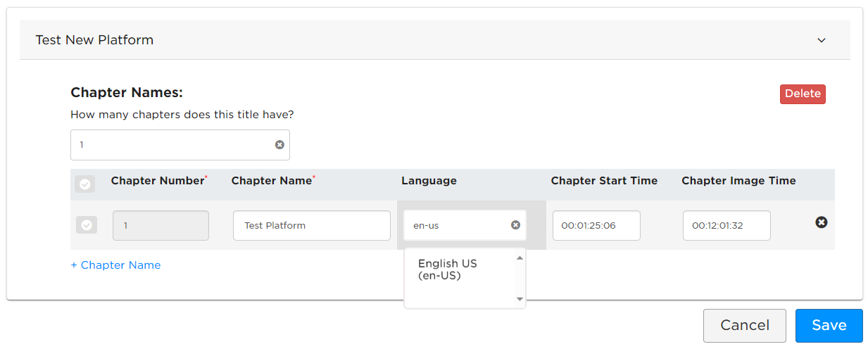Image resolution: width=868 pixels, height=349 pixels.
Task: Edit Chapter Image Time 00:12:01:32
Action: point(727,226)
